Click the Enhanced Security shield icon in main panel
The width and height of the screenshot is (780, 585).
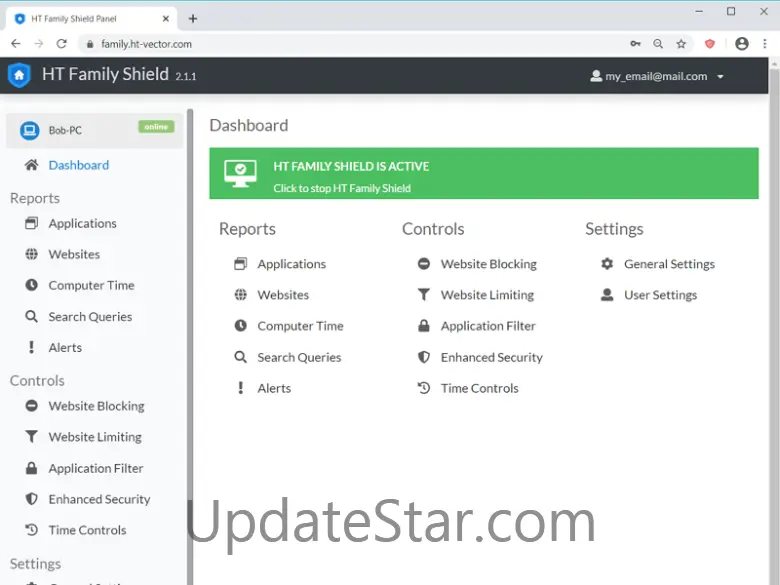[x=424, y=357]
